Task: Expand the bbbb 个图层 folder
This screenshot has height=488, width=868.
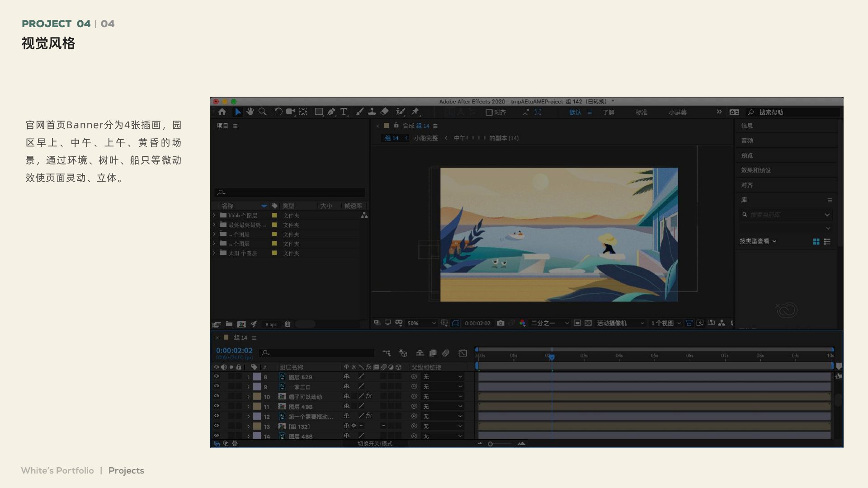Action: tap(214, 216)
